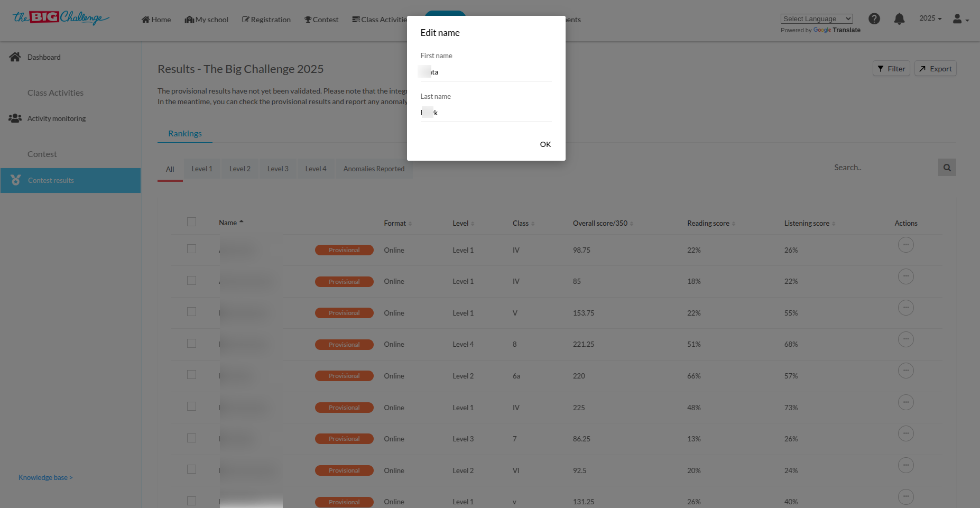The image size is (980, 508).
Task: Select Contest results in the sidebar
Action: [x=70, y=180]
